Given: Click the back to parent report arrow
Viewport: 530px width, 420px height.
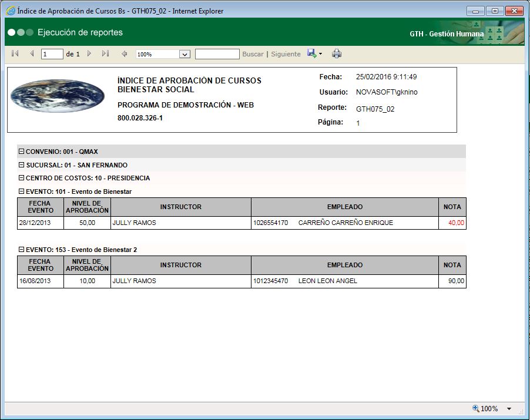Looking at the screenshot, I should pos(124,53).
